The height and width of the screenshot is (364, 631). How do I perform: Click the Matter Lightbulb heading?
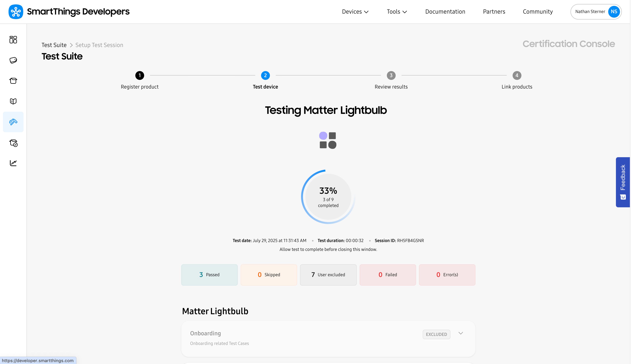[215, 311]
